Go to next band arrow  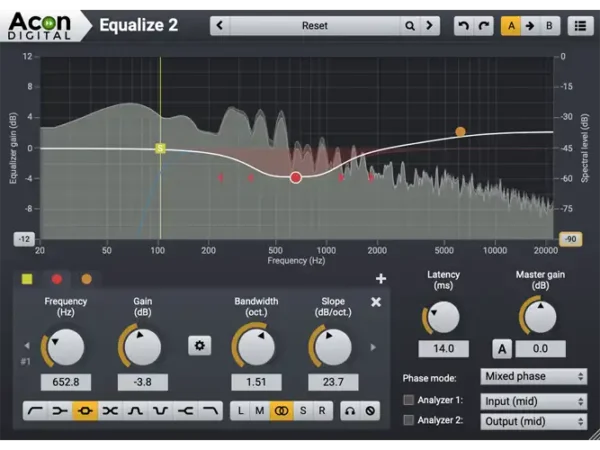pyautogui.click(x=373, y=347)
